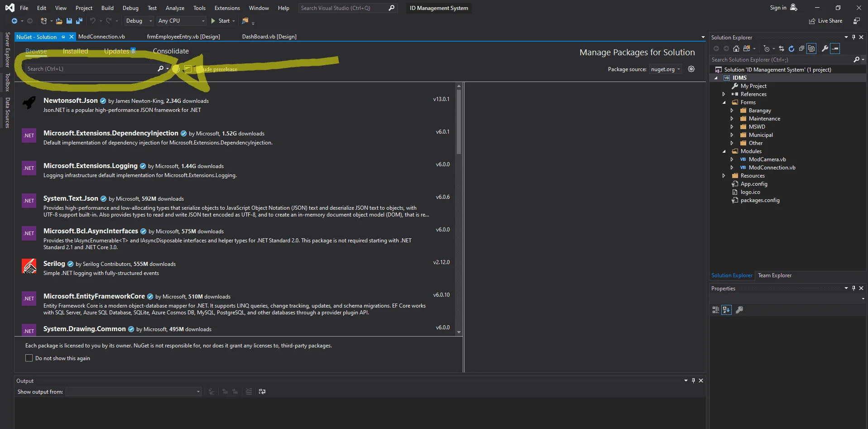Check 'Do not show this again' checkbox
Screen dimensions: 868x429
(29, 358)
